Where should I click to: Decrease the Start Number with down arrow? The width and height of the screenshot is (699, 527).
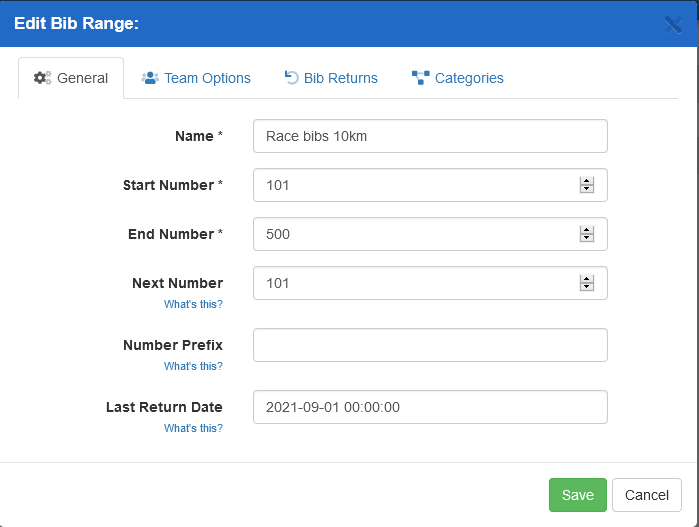click(x=587, y=190)
